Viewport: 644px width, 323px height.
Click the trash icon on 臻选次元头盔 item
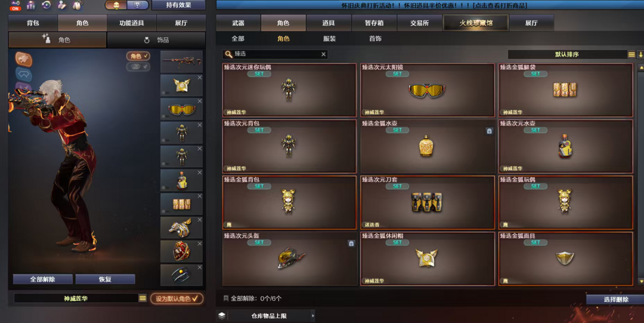coord(351,244)
